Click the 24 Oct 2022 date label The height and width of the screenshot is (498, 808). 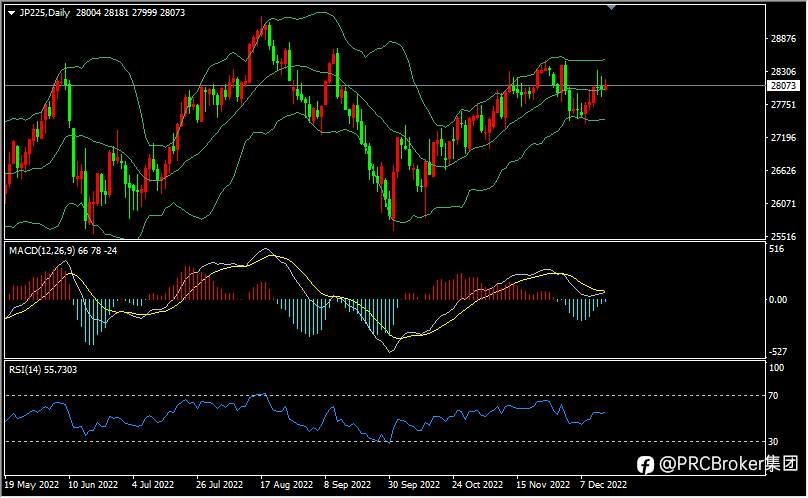477,485
